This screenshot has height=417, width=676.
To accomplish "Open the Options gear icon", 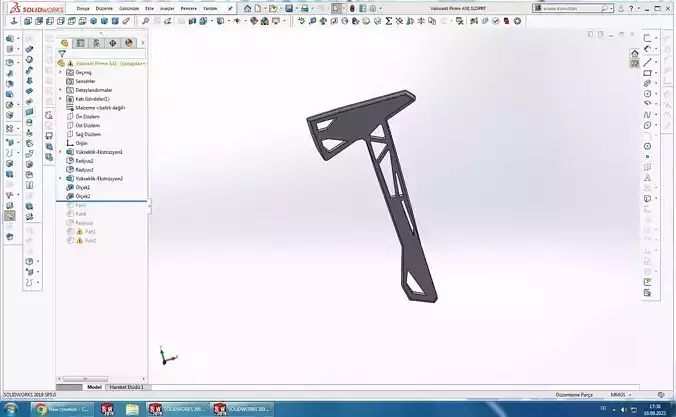I will click(x=373, y=8).
